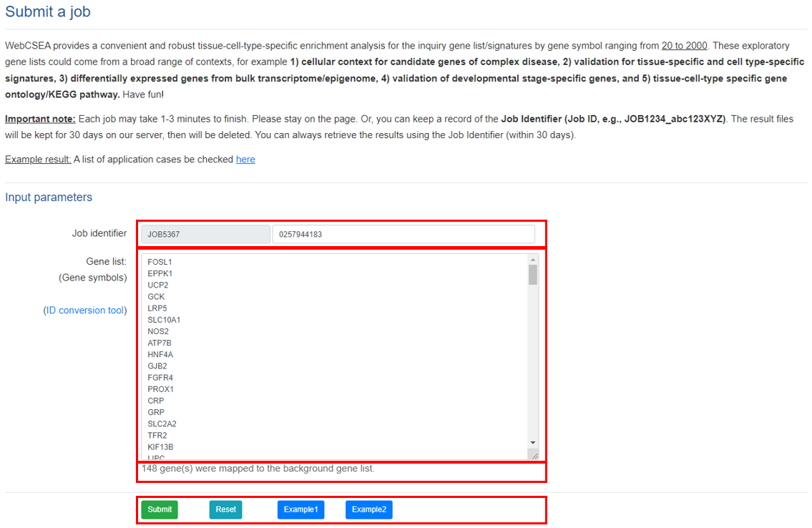Click the JOB5367 identifier prefix field
The height and width of the screenshot is (528, 812).
pyautogui.click(x=205, y=234)
